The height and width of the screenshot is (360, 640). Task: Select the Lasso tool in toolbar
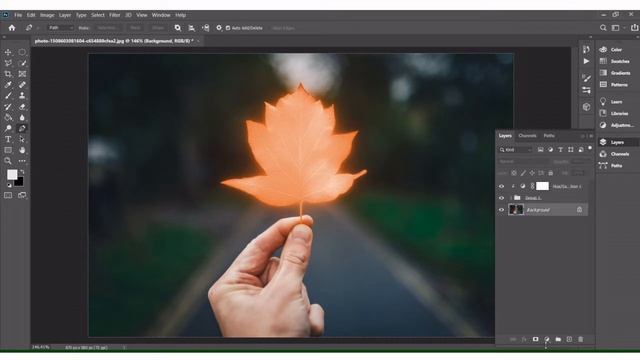tap(8, 63)
